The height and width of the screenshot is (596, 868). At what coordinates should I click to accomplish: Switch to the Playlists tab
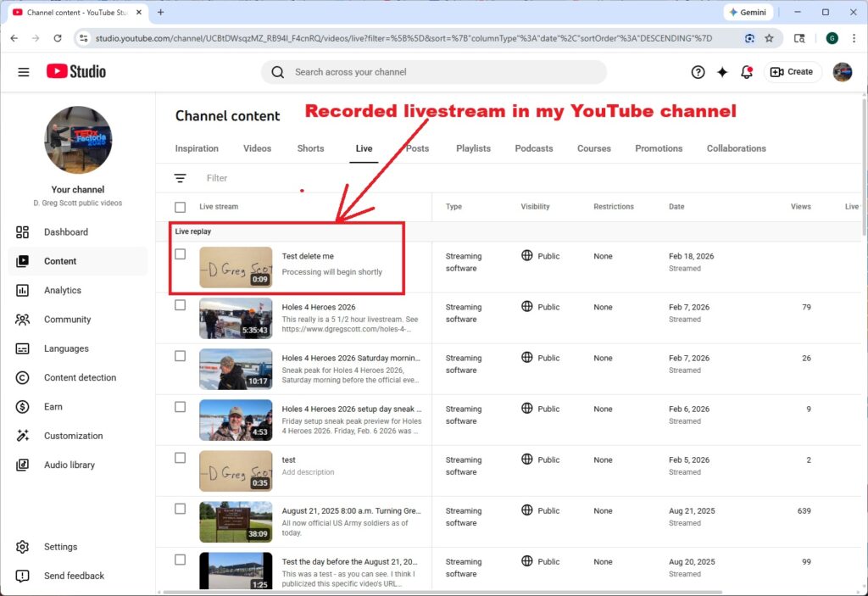[473, 148]
